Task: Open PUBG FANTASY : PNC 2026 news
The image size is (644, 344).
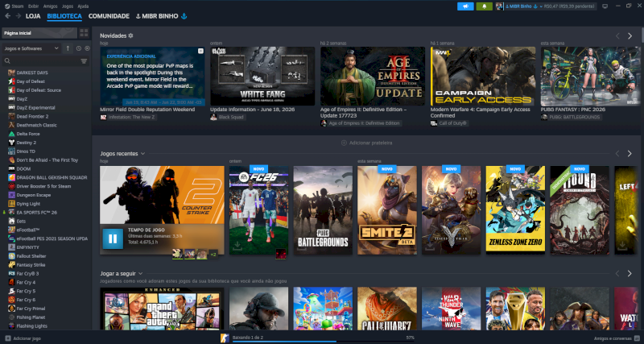Action: (590, 77)
